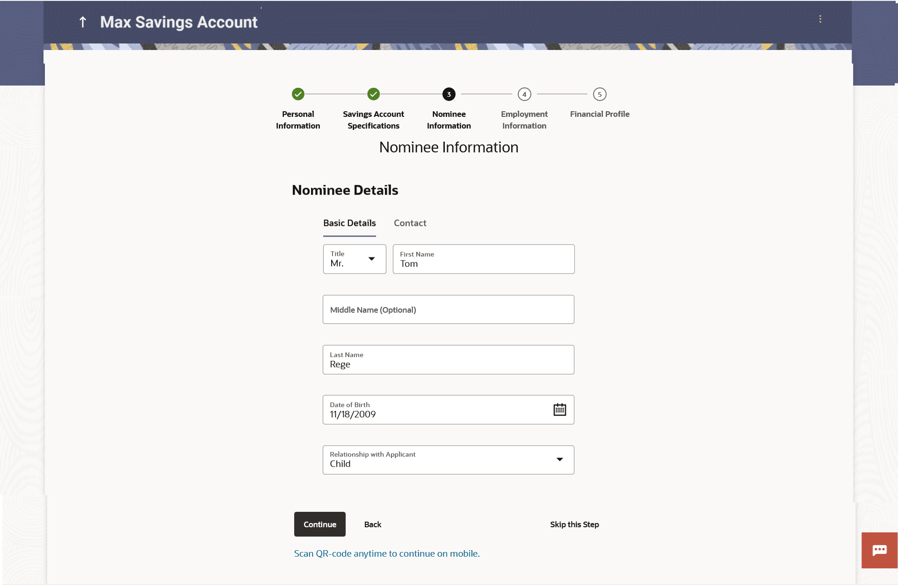Open the chat support widget
The width and height of the screenshot is (898, 588).
(879, 550)
